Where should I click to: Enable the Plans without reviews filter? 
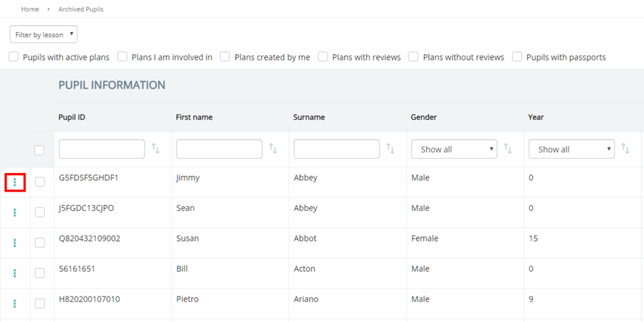point(413,57)
